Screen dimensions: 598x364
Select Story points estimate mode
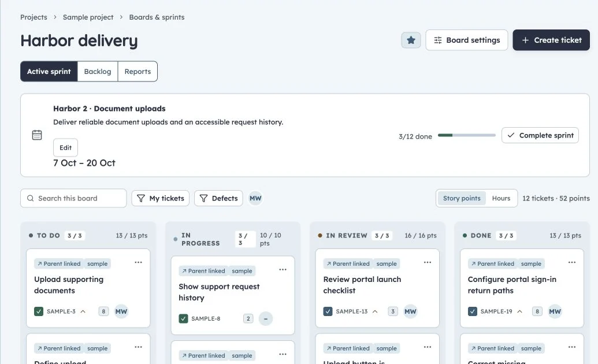tap(462, 198)
